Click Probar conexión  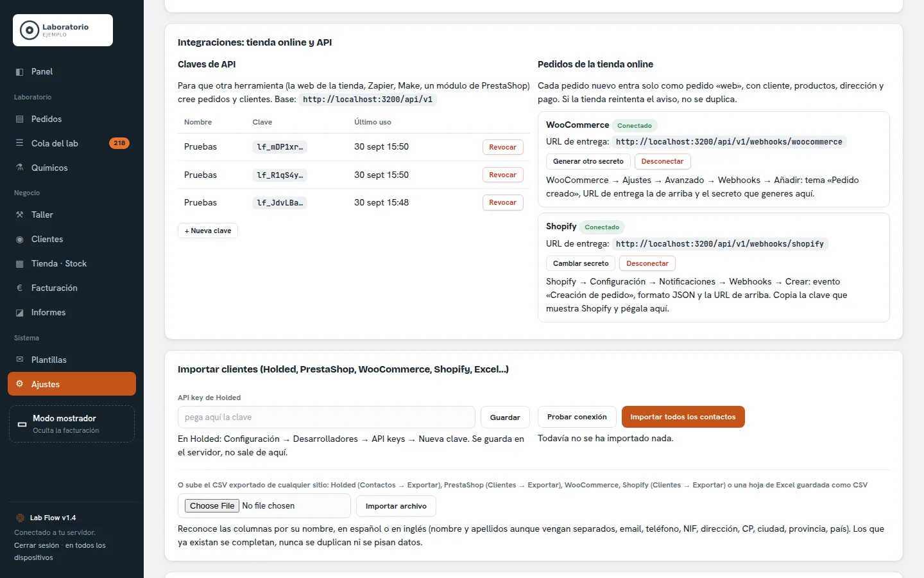[577, 417]
